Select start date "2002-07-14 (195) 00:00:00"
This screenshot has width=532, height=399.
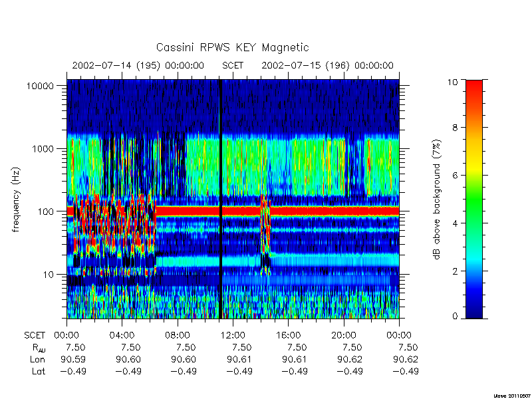coord(138,65)
